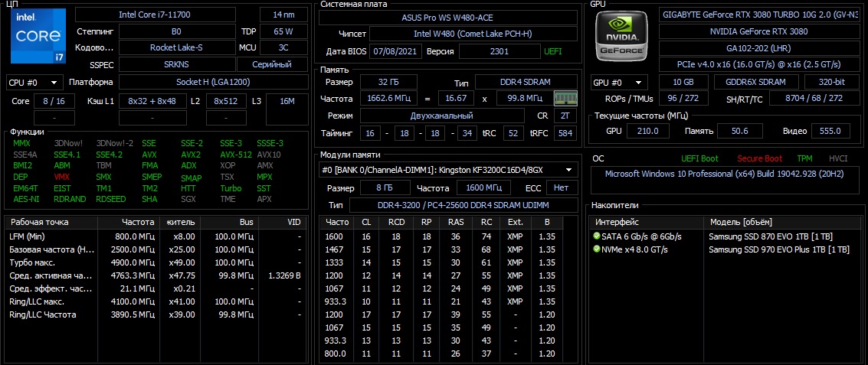Click the Ext. column header in timings table
This screenshot has width=868, height=365.
(515, 223)
